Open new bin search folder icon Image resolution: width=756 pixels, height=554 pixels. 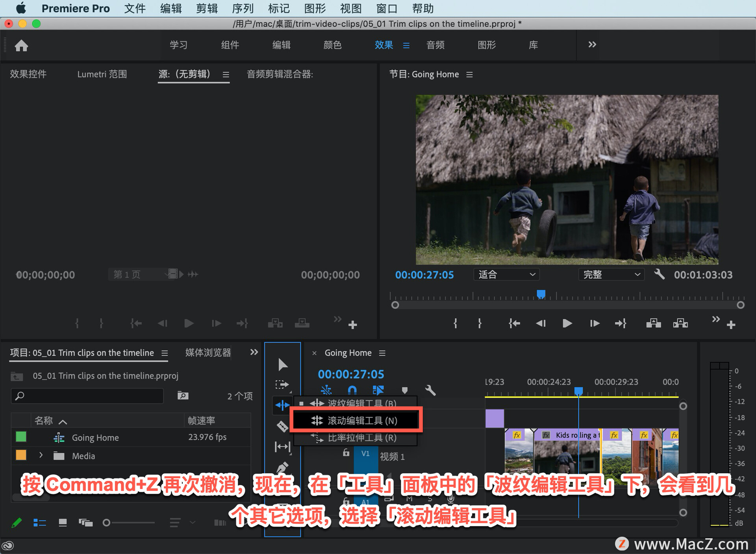coord(183,395)
